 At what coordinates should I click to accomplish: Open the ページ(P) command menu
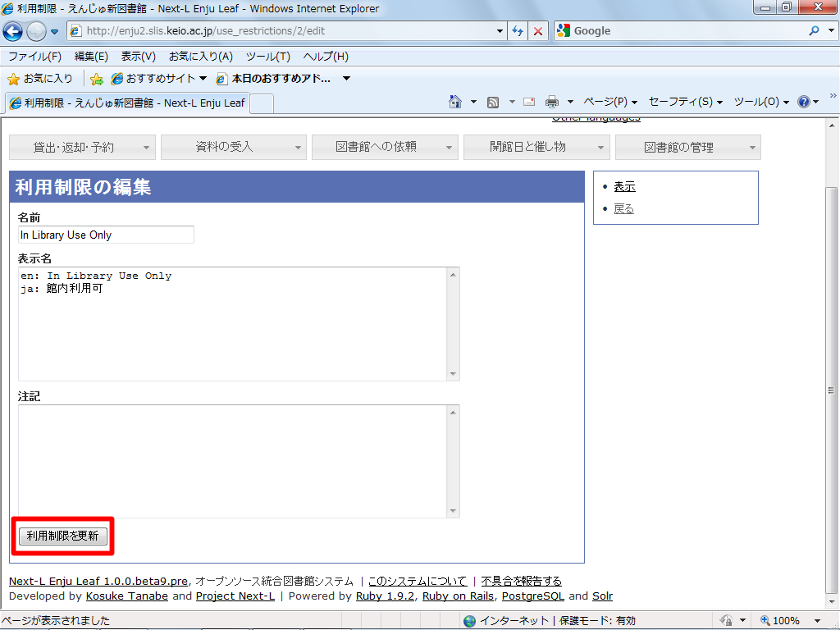(610, 102)
